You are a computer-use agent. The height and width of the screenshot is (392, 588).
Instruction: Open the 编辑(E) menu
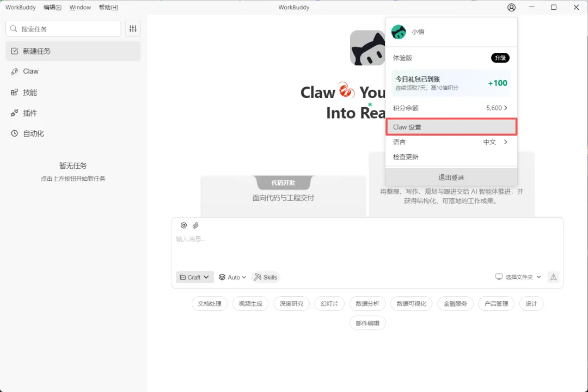[x=52, y=8]
